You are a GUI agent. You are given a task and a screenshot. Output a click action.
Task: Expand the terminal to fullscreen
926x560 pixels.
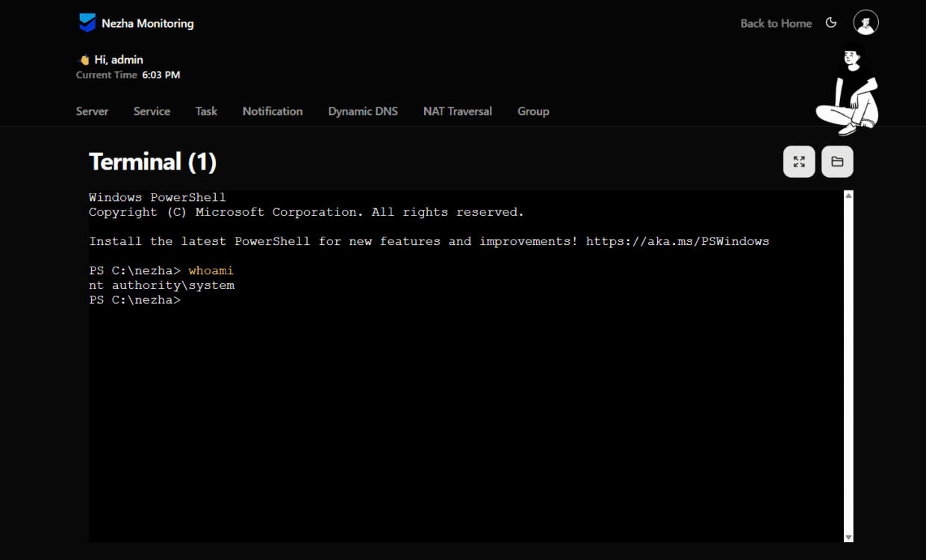(x=799, y=161)
